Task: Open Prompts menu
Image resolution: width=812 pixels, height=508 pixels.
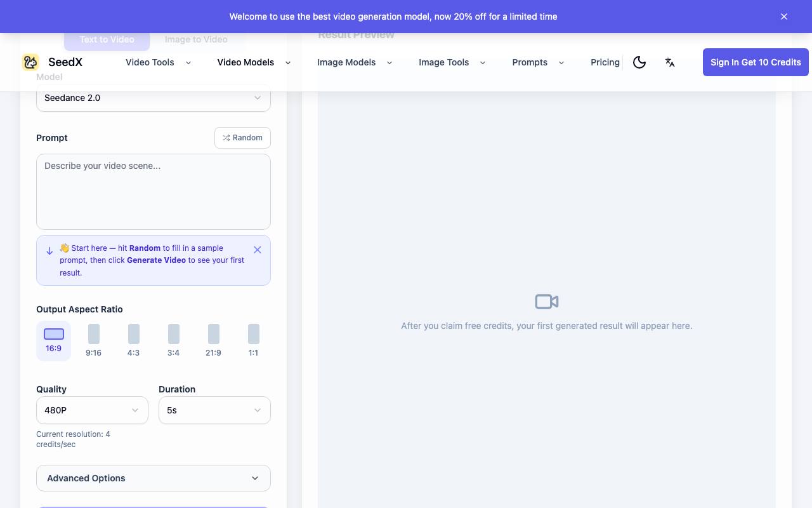Action: click(x=538, y=62)
